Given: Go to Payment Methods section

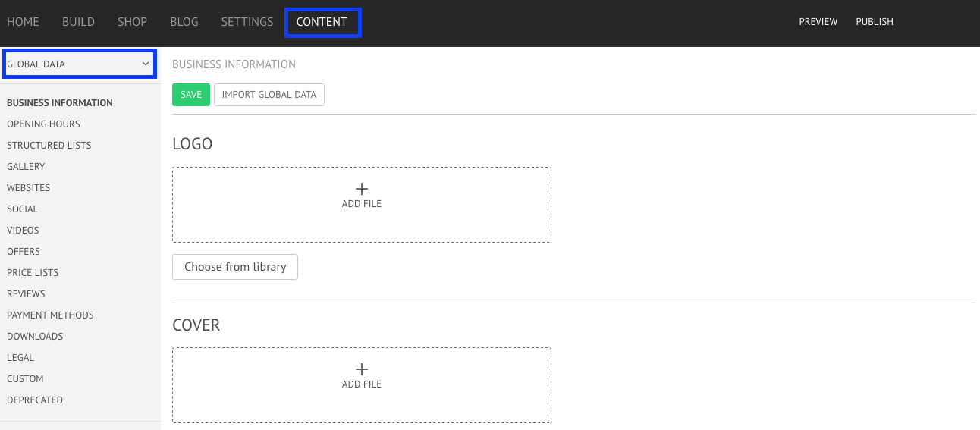Looking at the screenshot, I should [50, 315].
